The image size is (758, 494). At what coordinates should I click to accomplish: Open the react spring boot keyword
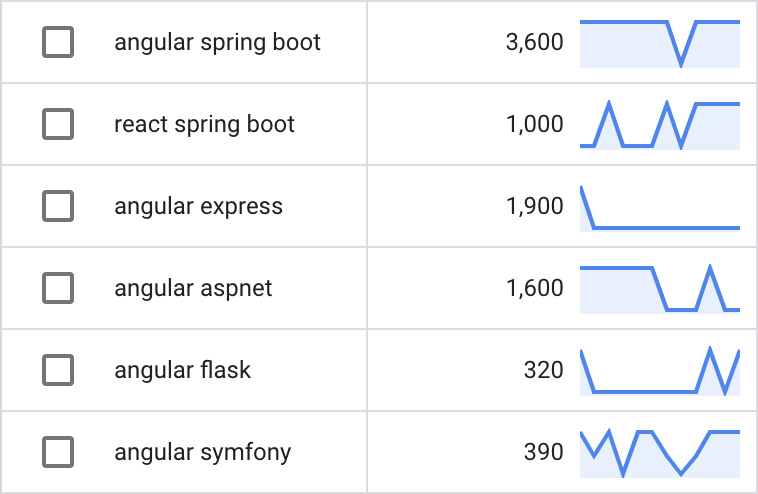click(x=205, y=124)
